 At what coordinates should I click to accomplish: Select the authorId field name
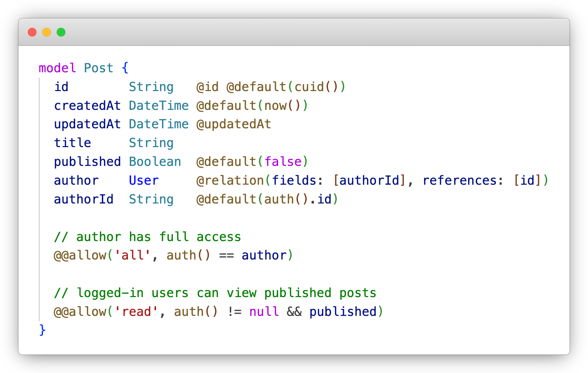pyautogui.click(x=83, y=199)
